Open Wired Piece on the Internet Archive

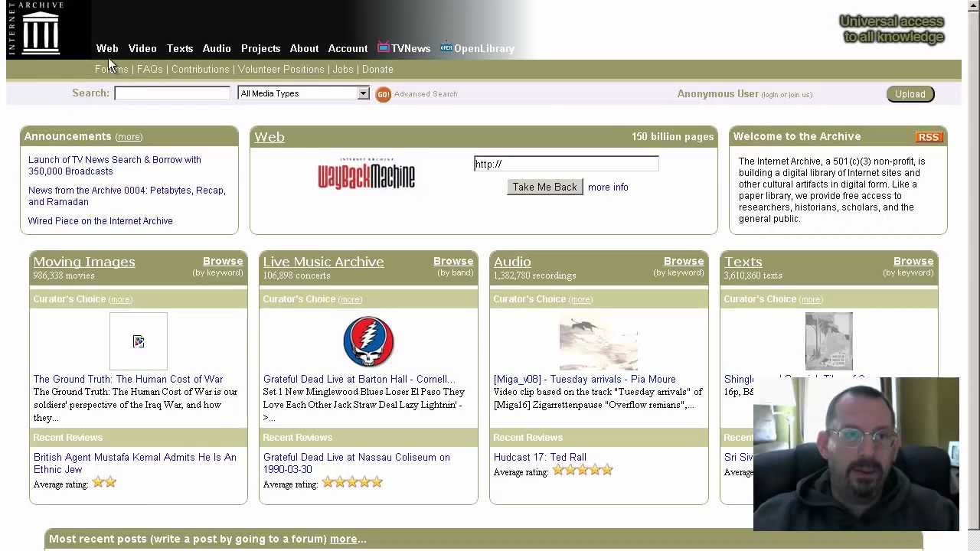100,221
